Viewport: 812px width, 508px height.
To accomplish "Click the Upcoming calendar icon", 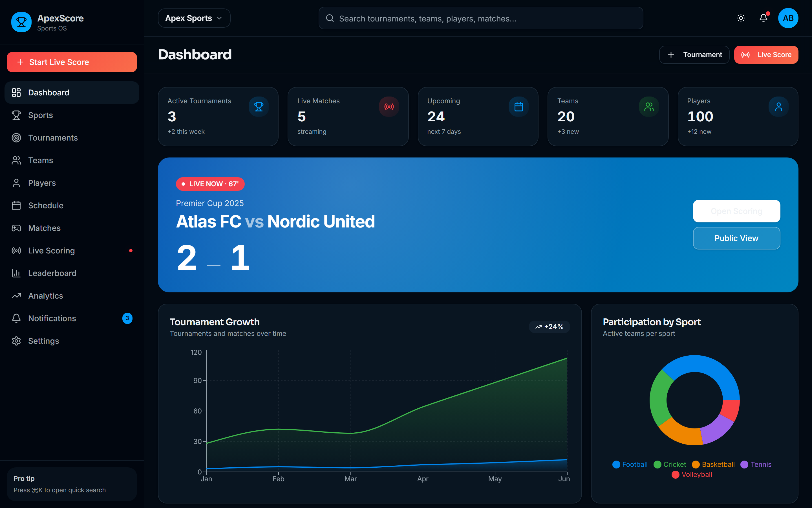I will (519, 107).
